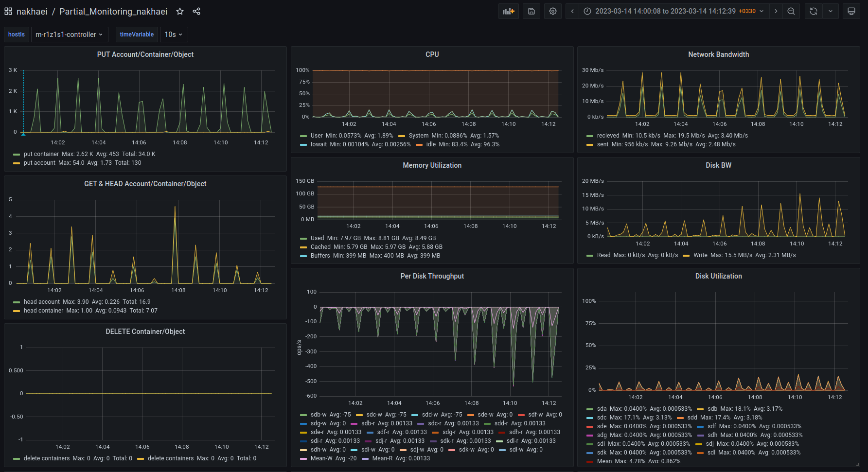Click the 'head account' legend color swatch
This screenshot has height=472, width=868.
point(17,302)
